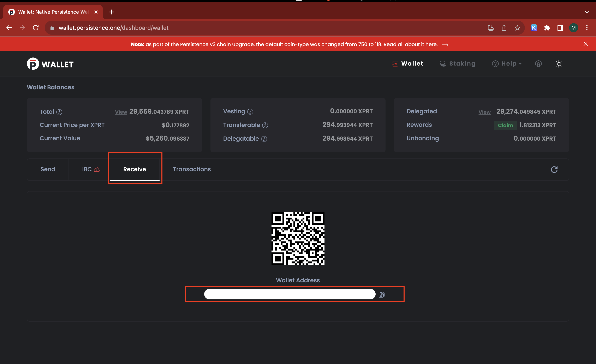Click the info icon next to Total
596x364 pixels.
pyautogui.click(x=59, y=112)
